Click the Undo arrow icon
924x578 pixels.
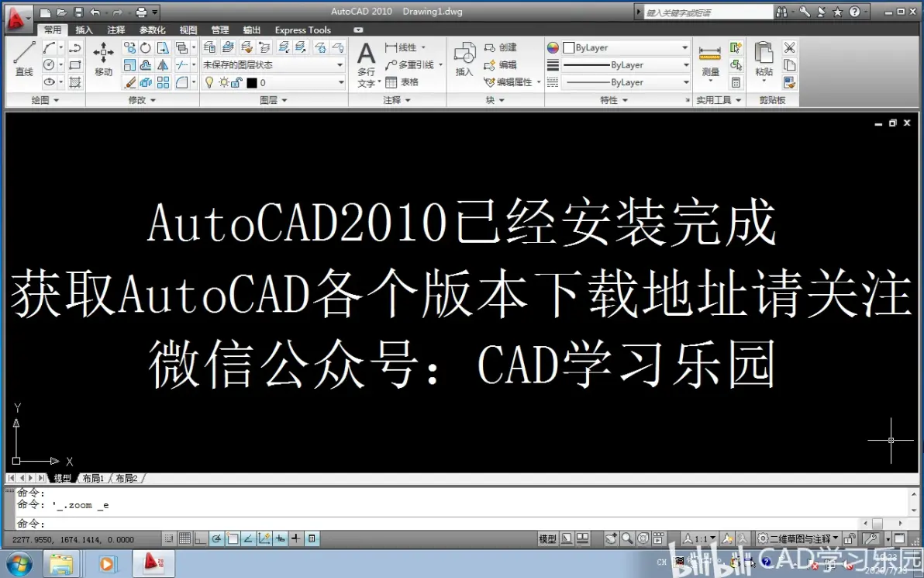click(x=95, y=12)
